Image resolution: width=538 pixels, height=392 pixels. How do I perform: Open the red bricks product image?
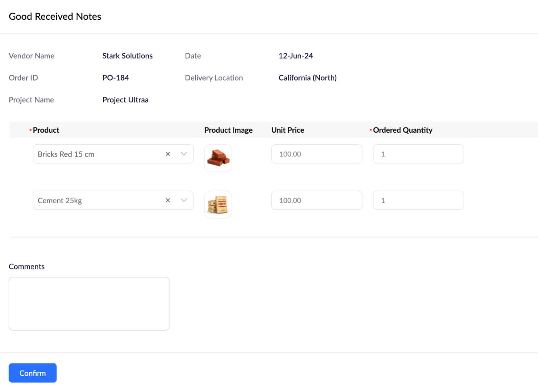tap(218, 158)
